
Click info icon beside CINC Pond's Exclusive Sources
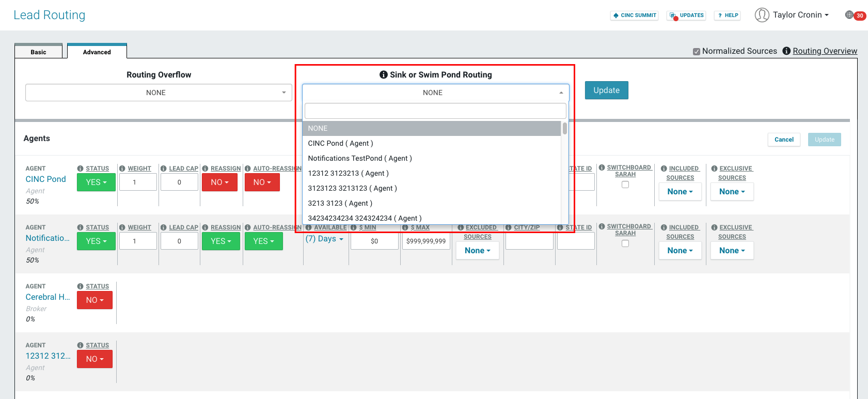pos(714,168)
